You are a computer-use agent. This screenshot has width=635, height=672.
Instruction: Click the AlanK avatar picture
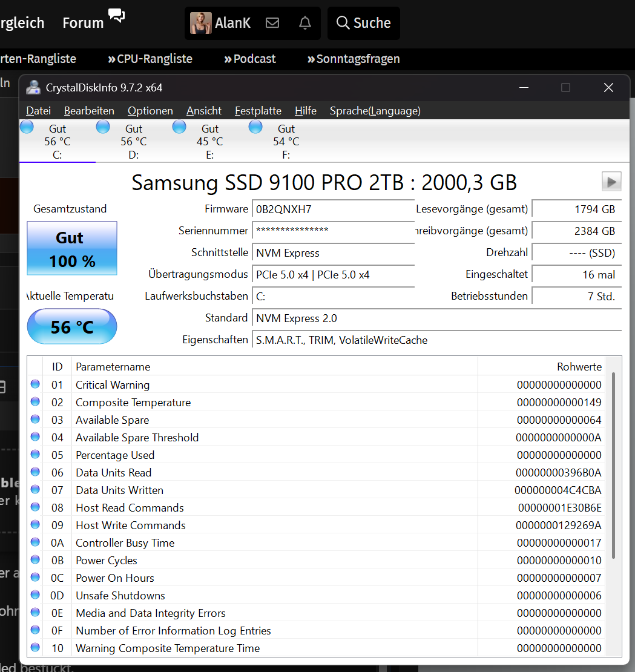point(201,23)
